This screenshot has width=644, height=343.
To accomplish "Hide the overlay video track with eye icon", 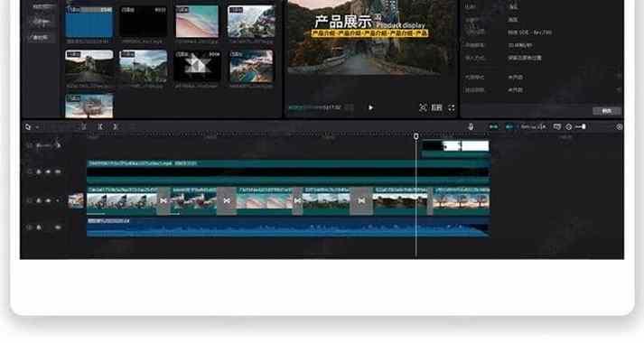I will tap(48, 171).
